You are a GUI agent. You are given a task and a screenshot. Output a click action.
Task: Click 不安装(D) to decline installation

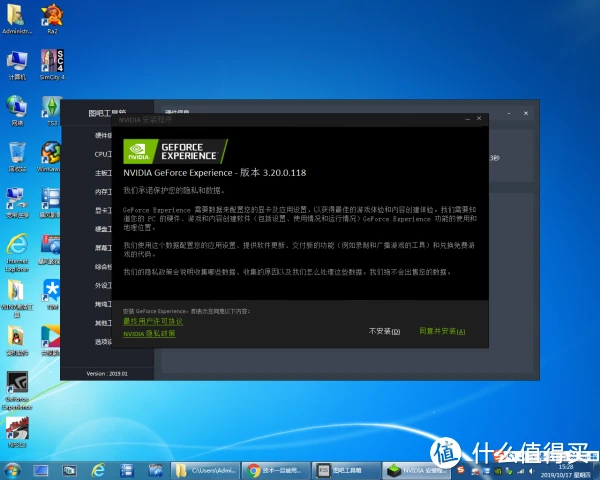384,331
